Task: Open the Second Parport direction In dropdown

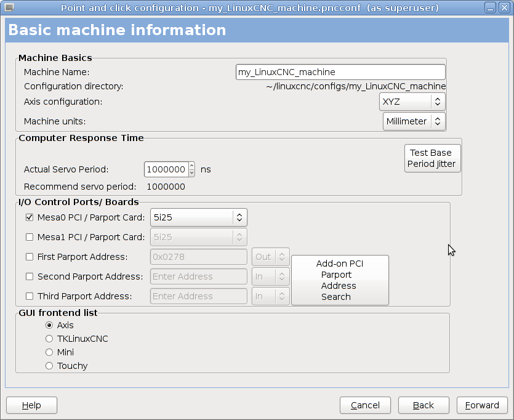Action: pos(270,277)
